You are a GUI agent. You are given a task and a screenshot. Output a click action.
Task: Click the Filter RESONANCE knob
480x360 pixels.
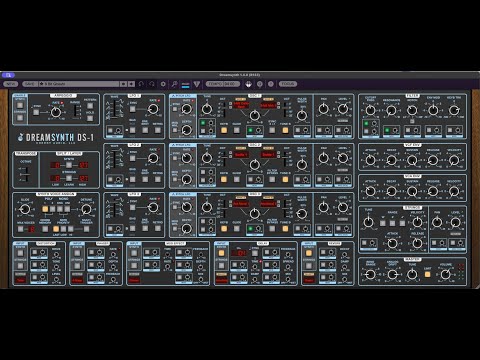[x=391, y=110]
